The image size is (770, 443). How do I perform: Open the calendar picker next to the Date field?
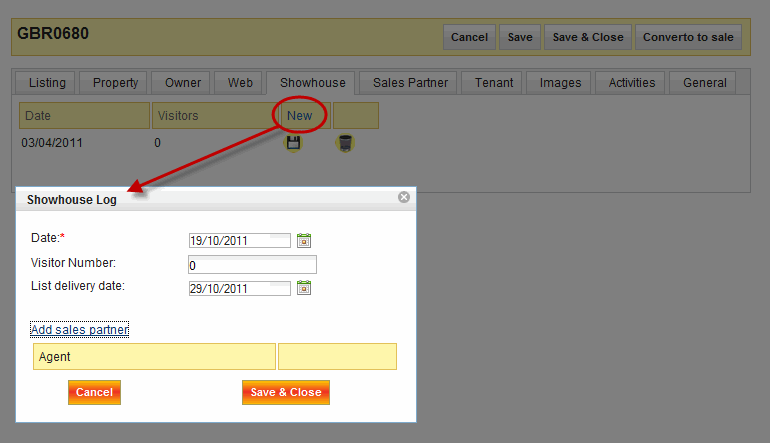(x=304, y=240)
